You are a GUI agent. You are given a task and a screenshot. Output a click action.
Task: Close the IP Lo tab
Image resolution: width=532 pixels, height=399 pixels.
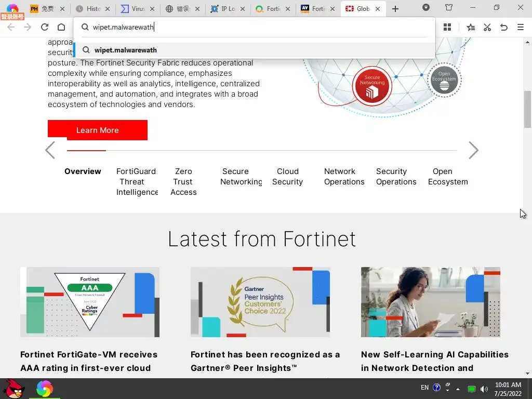[243, 9]
